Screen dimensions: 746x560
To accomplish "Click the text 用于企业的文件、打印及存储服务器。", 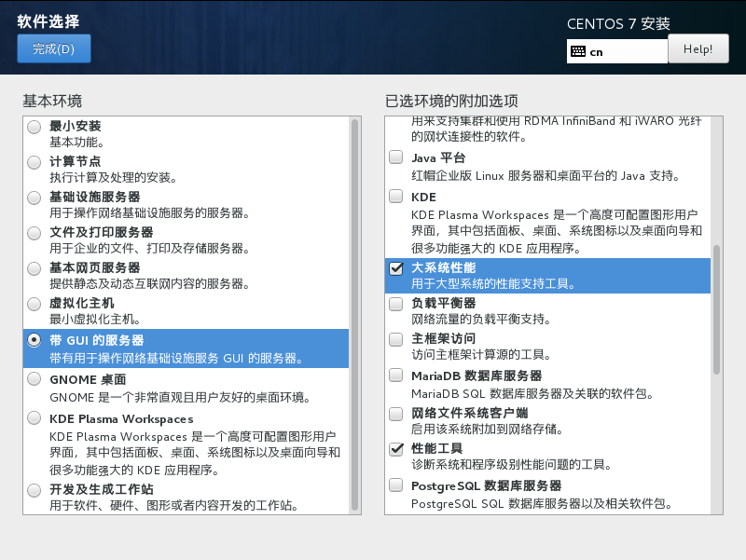I will [150, 248].
